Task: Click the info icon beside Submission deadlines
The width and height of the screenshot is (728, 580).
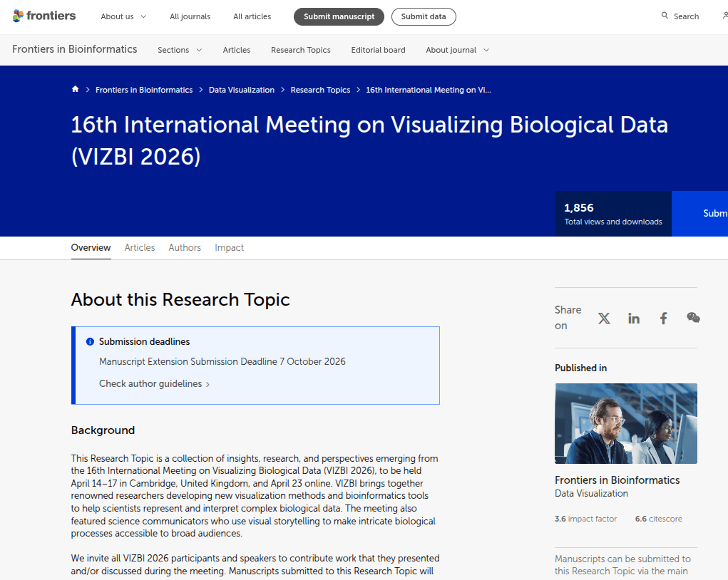Action: coord(90,341)
